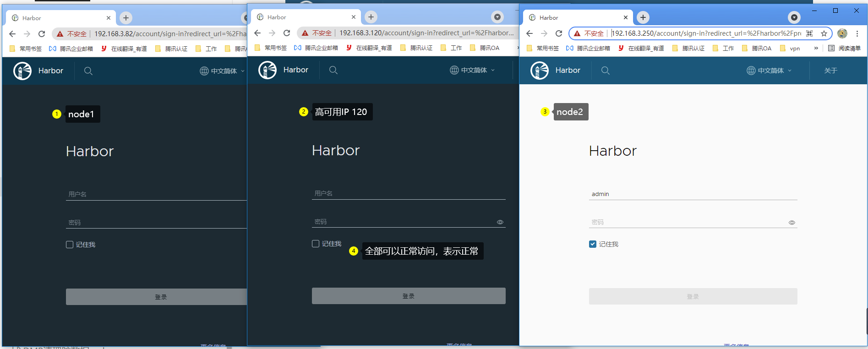Uncheck Remember me in the node2 window
This screenshot has height=349, width=868.
(593, 244)
